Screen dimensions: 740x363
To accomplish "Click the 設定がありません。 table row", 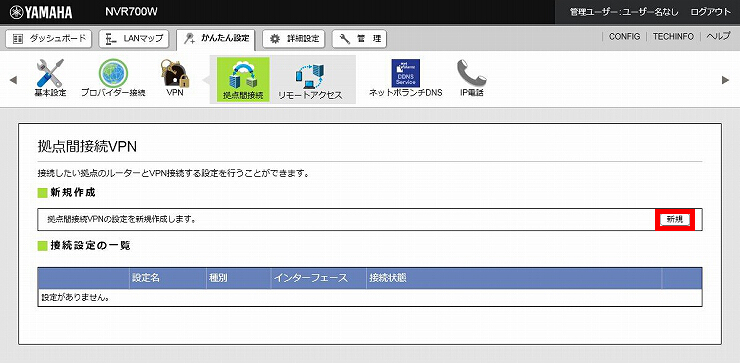I will point(370,298).
